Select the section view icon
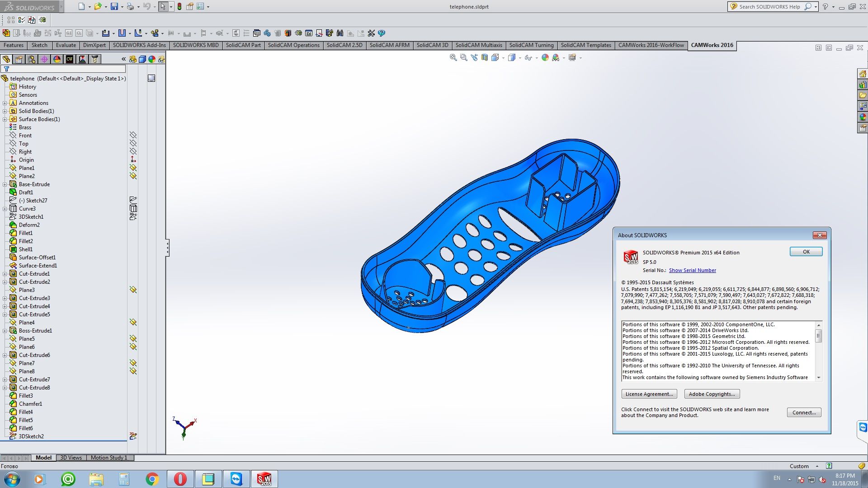Viewport: 868px width, 488px height. (495, 57)
